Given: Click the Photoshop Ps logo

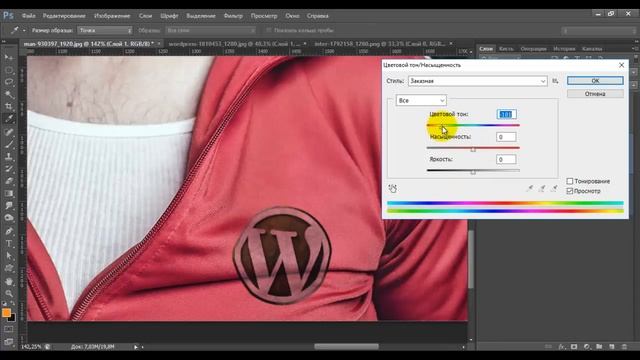Looking at the screenshot, I should coord(8,16).
